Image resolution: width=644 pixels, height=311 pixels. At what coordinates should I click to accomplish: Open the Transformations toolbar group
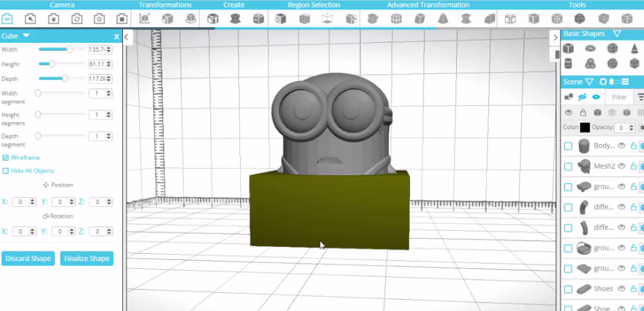165,5
